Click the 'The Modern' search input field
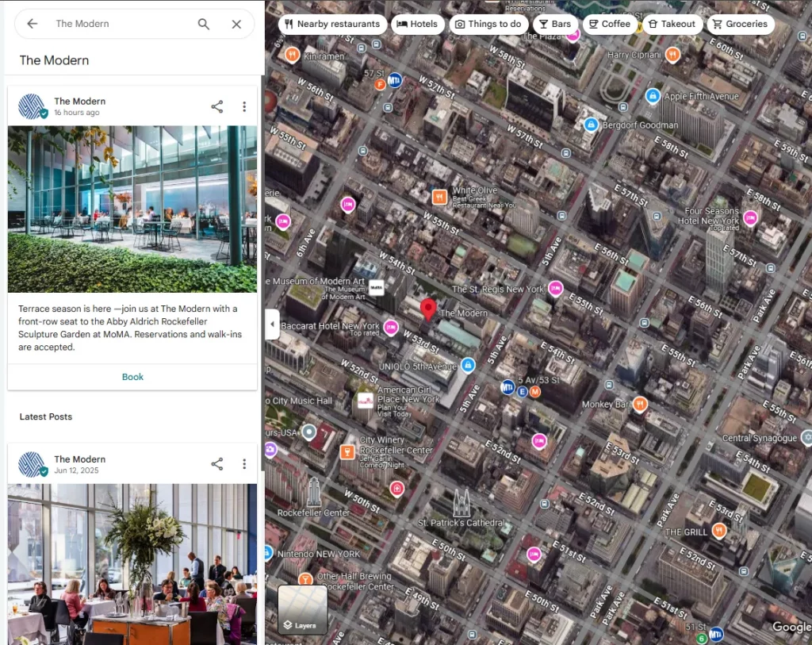Viewport: 812px width, 645px height. click(x=121, y=24)
